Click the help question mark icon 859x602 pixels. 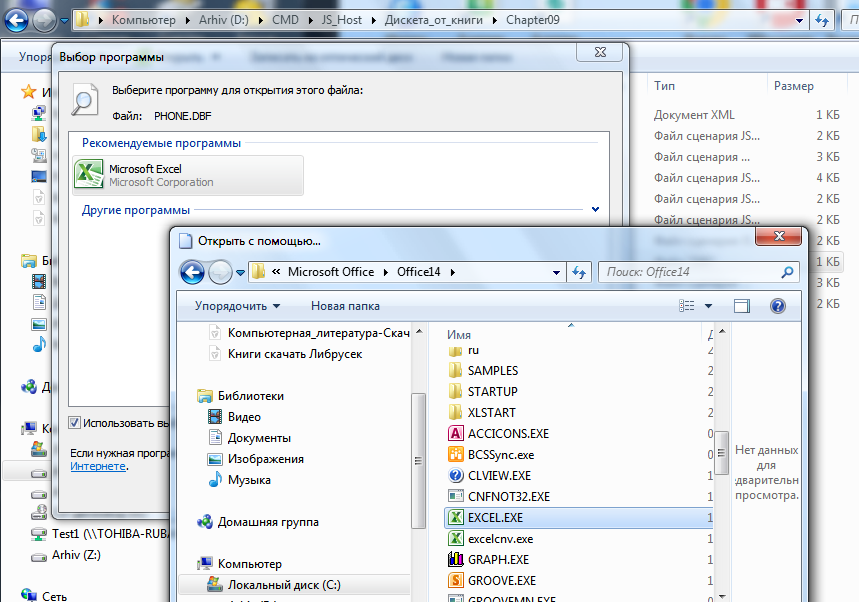tap(777, 306)
